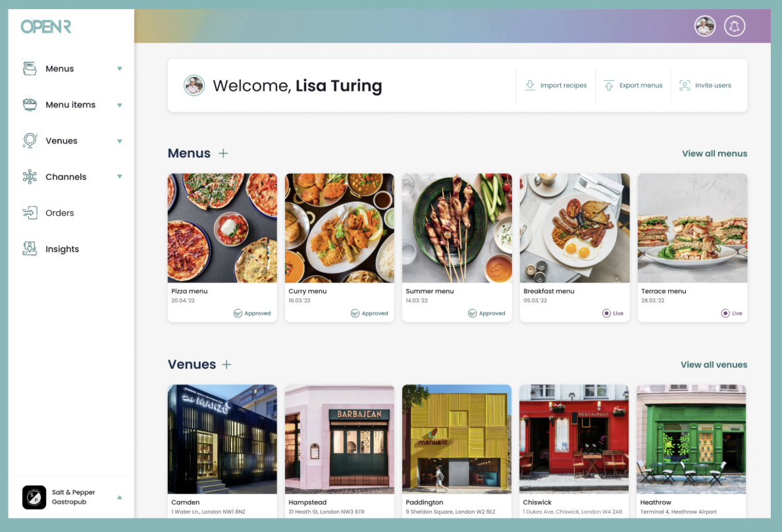Click the Import recipes download icon
This screenshot has width=782, height=532.
(530, 86)
